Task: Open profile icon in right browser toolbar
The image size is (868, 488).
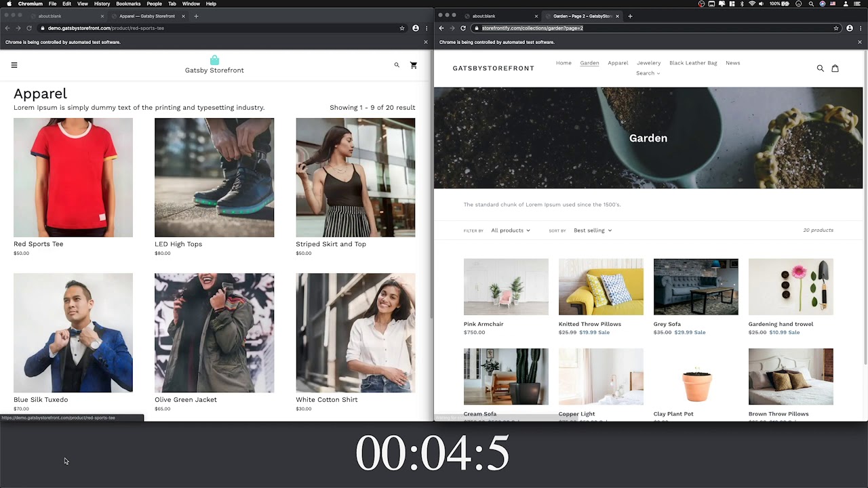Action: [x=850, y=28]
